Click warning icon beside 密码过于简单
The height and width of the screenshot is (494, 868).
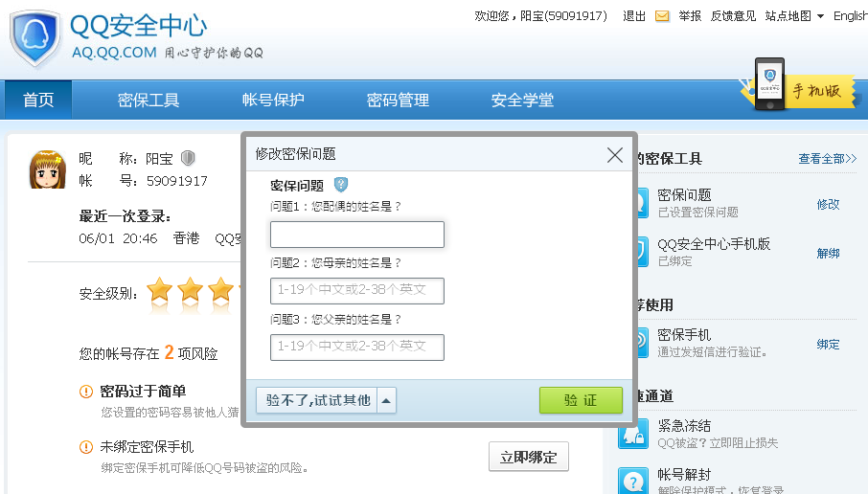[x=86, y=392]
